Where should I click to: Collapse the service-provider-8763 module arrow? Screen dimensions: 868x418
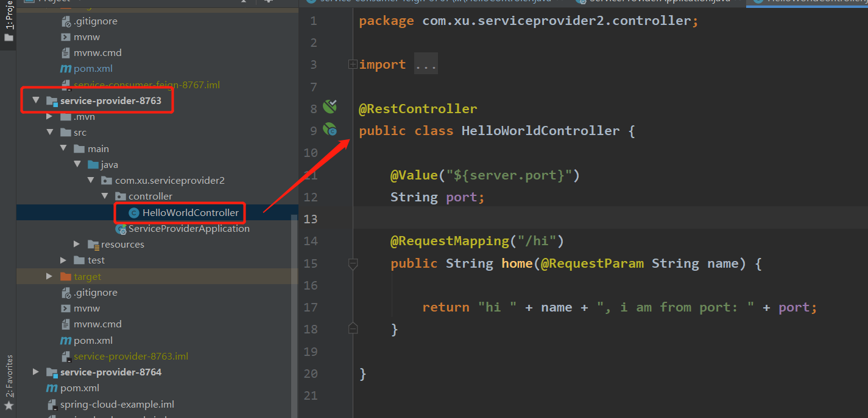point(36,100)
